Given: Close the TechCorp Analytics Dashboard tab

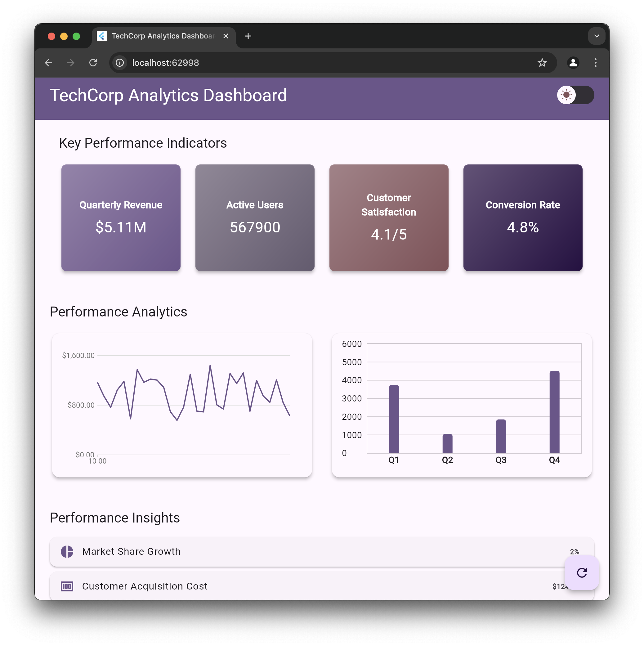Looking at the screenshot, I should tap(226, 36).
